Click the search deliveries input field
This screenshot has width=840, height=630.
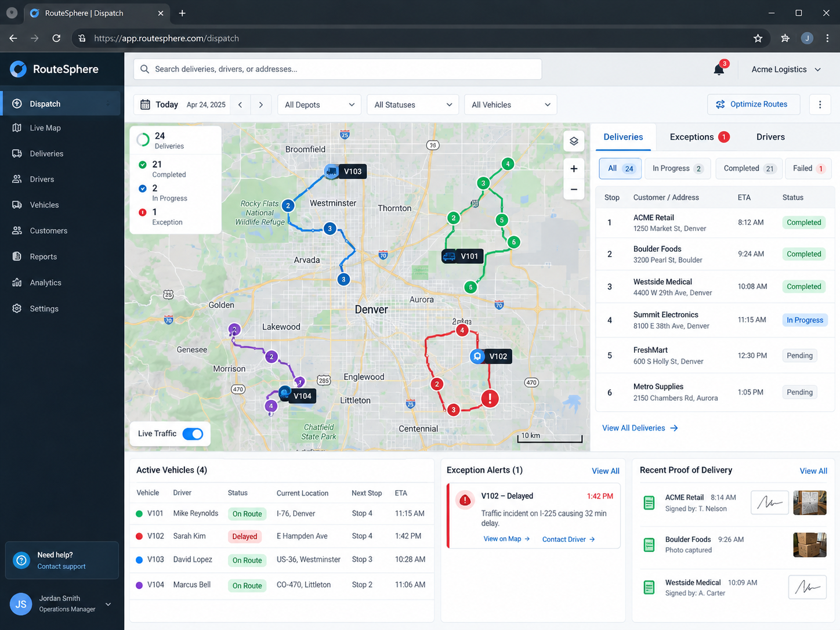click(338, 69)
